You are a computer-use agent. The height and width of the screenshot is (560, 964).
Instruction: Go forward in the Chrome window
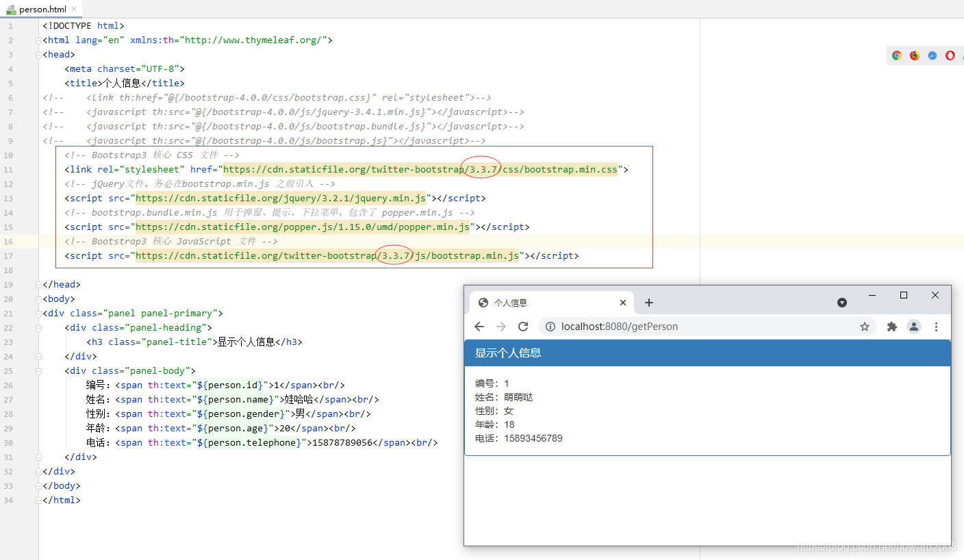click(x=501, y=327)
